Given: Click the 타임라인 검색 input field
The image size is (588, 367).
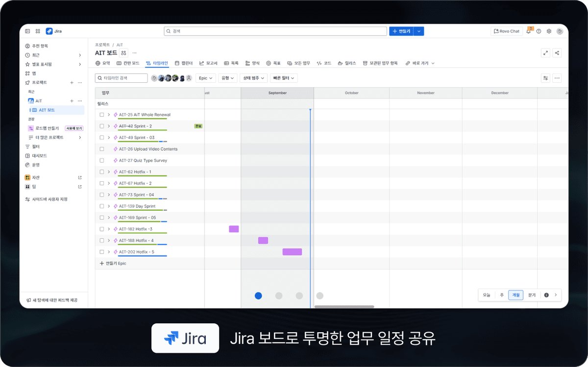Looking at the screenshot, I should tap(122, 78).
